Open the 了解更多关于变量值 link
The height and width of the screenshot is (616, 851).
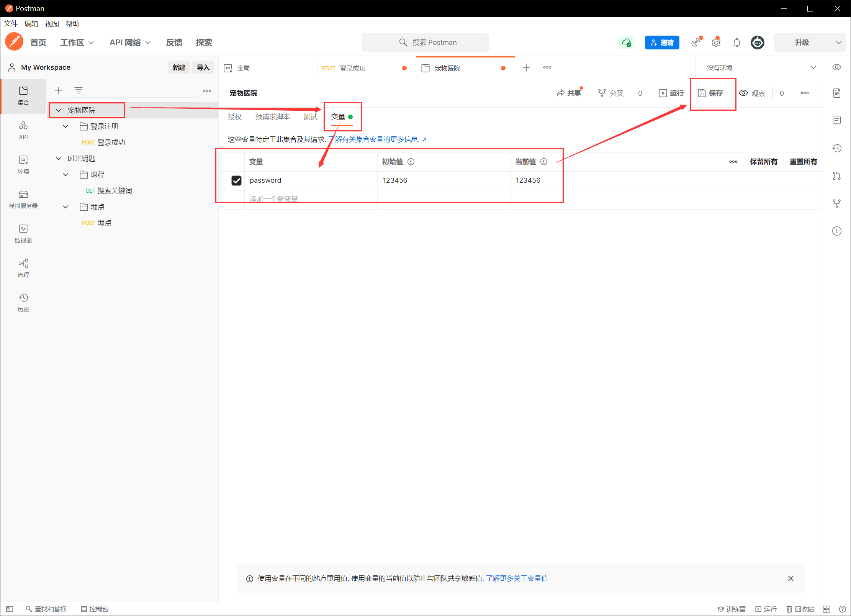(x=517, y=578)
